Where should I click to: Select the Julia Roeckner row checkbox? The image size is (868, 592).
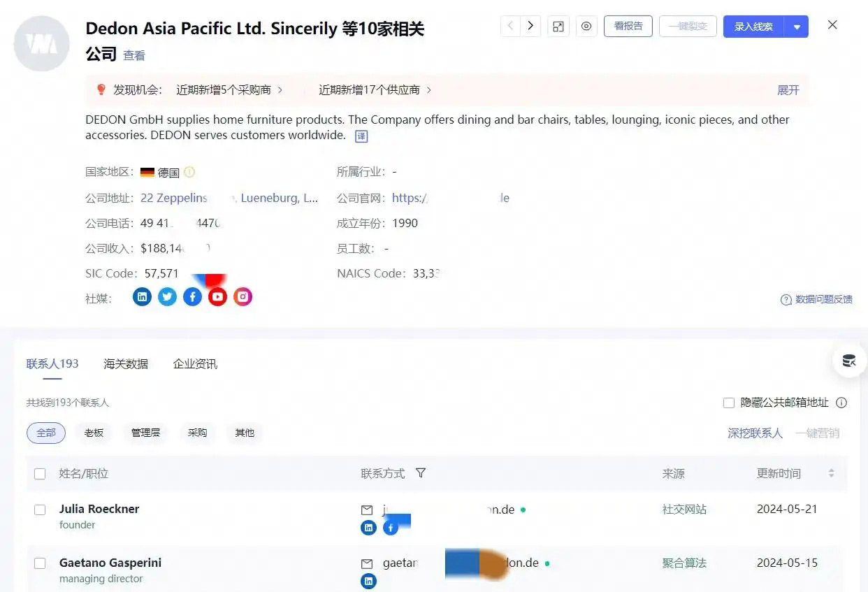click(40, 510)
